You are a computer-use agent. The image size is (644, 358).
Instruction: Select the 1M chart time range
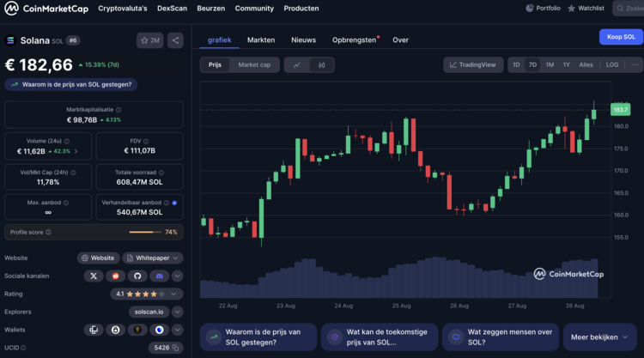point(550,64)
